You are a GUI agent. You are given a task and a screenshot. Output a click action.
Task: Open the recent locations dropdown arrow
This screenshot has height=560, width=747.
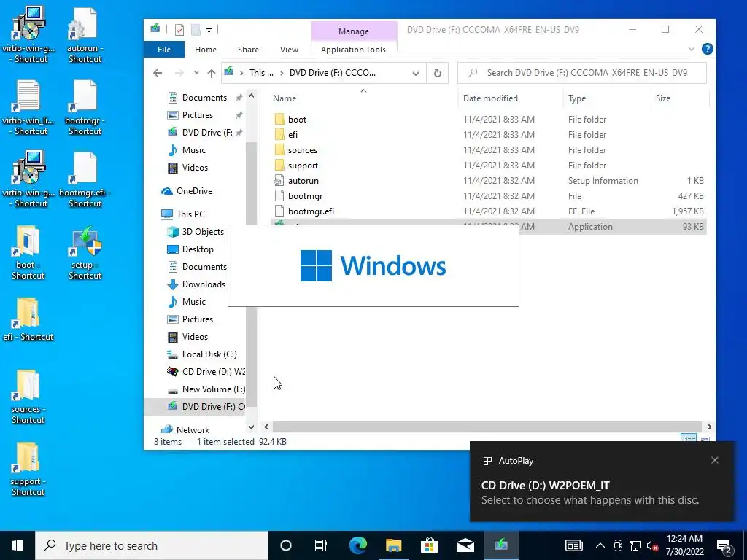coord(196,73)
